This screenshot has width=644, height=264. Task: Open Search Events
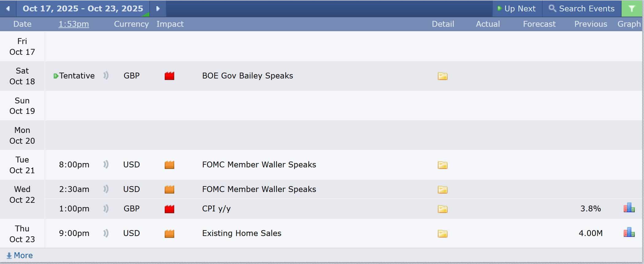click(582, 9)
